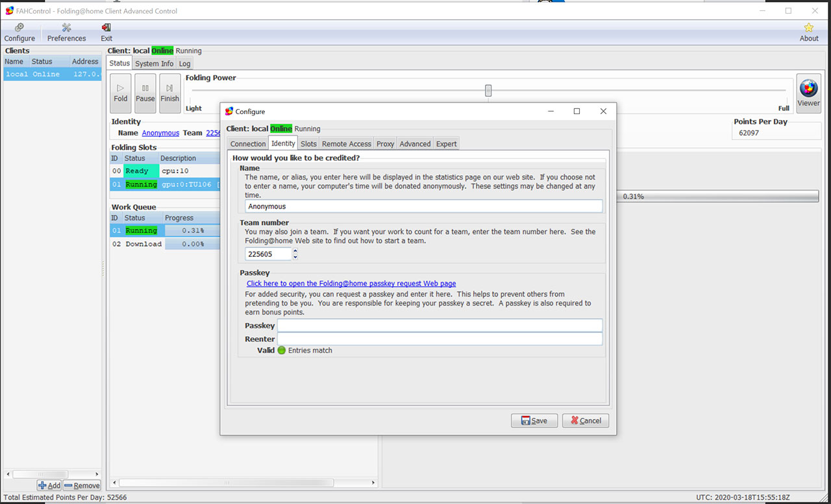Increase team number with up arrow
Image resolution: width=831 pixels, height=504 pixels.
[x=295, y=251]
